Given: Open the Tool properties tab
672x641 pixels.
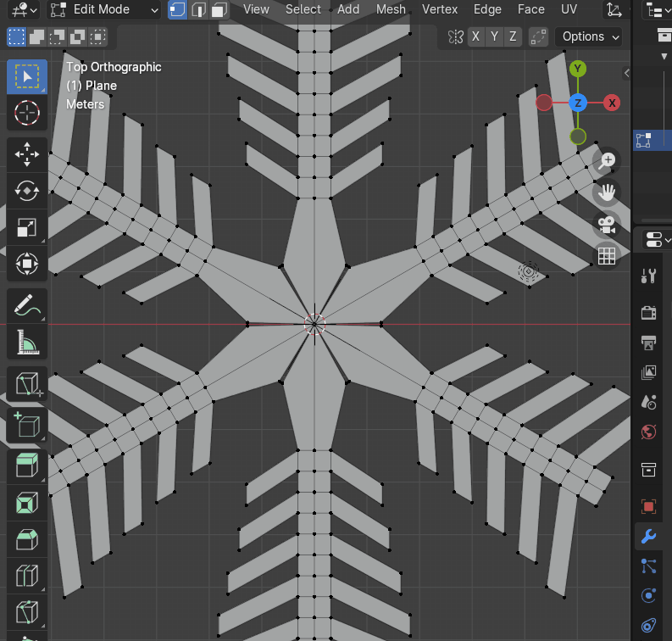Looking at the screenshot, I should pos(648,276).
